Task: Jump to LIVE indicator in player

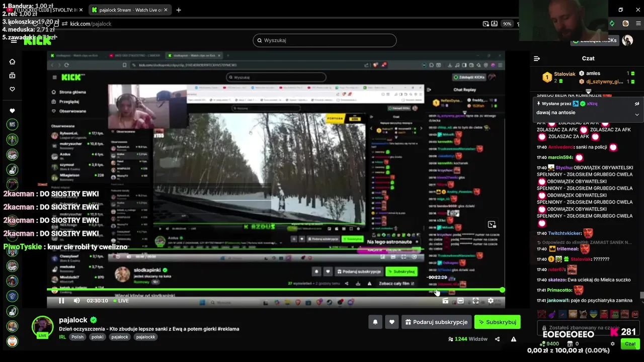Action: click(121, 301)
